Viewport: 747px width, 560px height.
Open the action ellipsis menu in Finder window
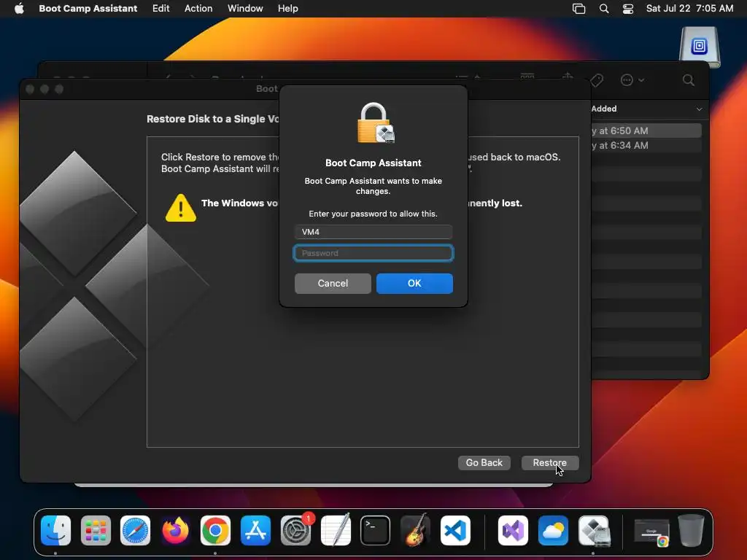point(632,80)
